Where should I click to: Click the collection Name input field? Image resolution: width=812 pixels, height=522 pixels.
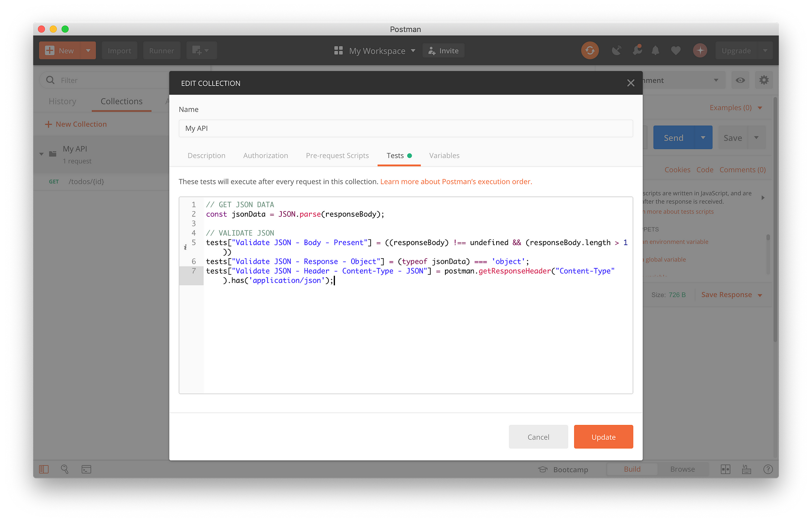click(406, 128)
